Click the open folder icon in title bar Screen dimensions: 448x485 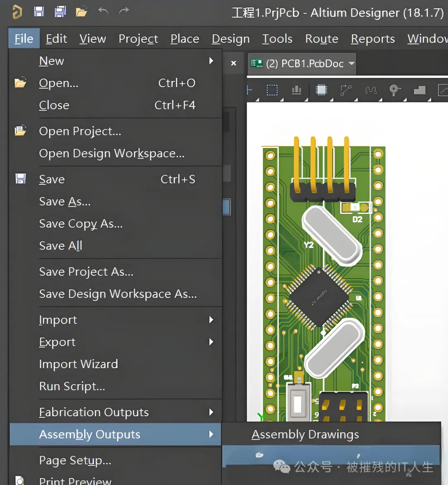pyautogui.click(x=81, y=12)
